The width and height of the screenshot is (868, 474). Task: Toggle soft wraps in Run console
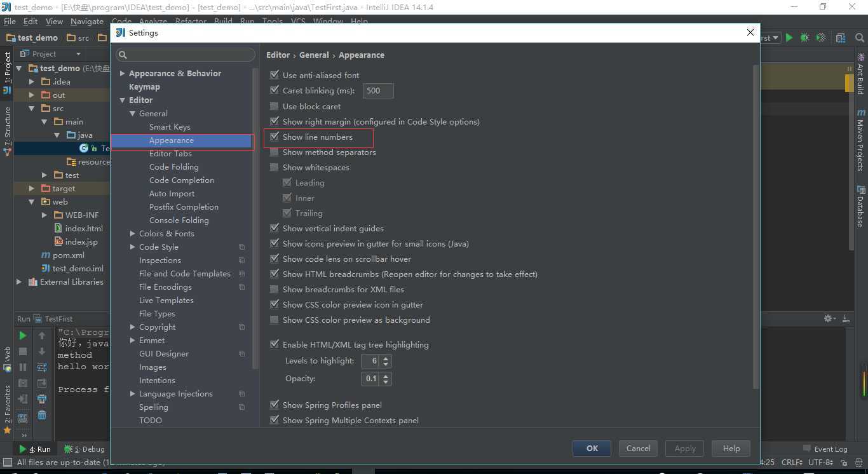(42, 367)
